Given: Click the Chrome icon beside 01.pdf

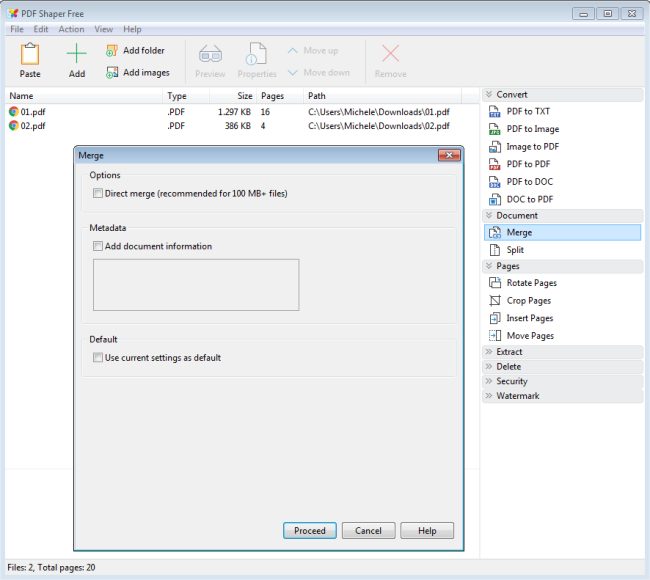Looking at the screenshot, I should [x=14, y=112].
